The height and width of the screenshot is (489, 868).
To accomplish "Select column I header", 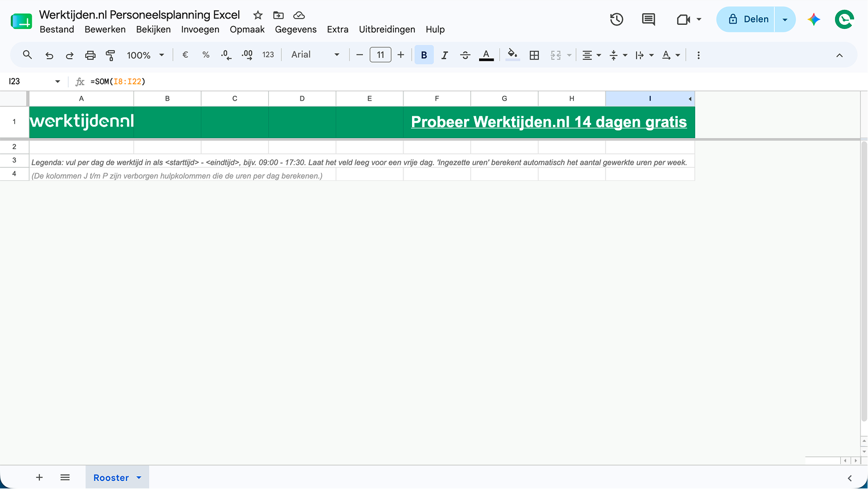I will click(650, 99).
